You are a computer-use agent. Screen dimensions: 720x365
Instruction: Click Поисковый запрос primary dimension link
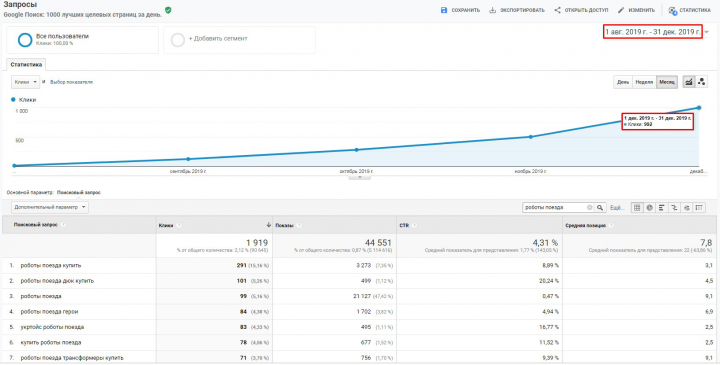[x=79, y=192]
